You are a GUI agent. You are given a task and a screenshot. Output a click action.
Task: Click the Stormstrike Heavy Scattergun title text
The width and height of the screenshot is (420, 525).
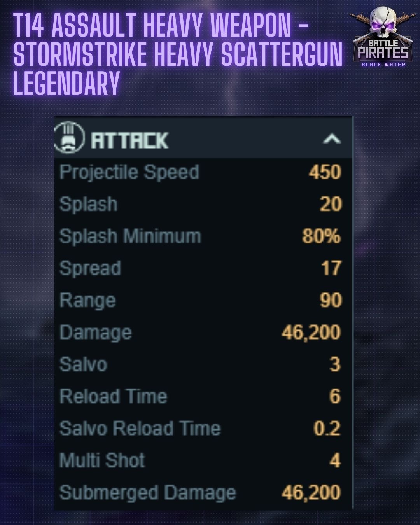(178, 54)
